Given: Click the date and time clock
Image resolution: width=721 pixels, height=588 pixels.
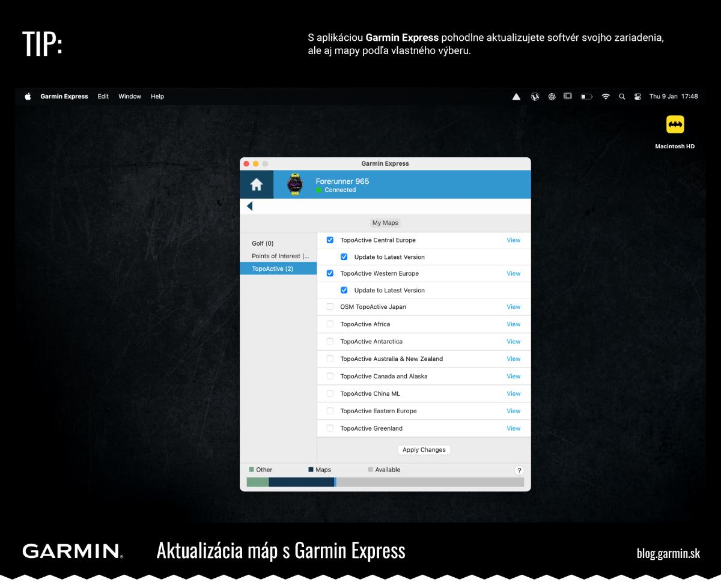Looking at the screenshot, I should click(x=674, y=96).
